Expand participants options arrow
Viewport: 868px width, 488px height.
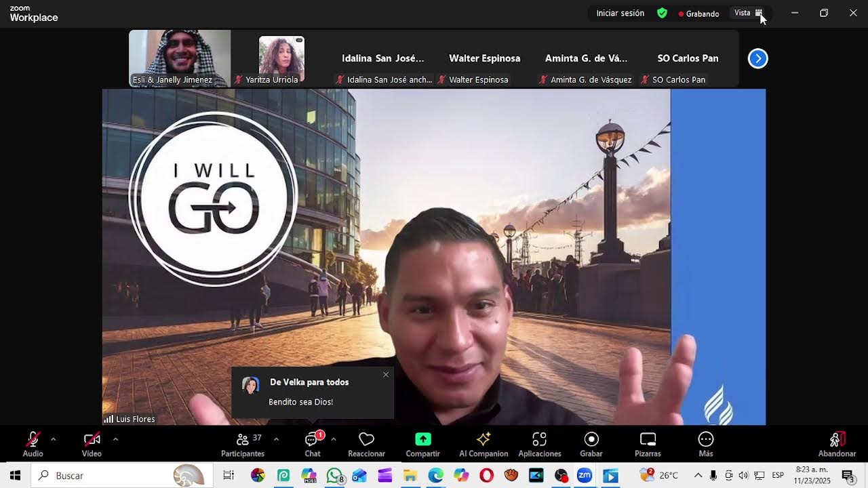[276, 439]
